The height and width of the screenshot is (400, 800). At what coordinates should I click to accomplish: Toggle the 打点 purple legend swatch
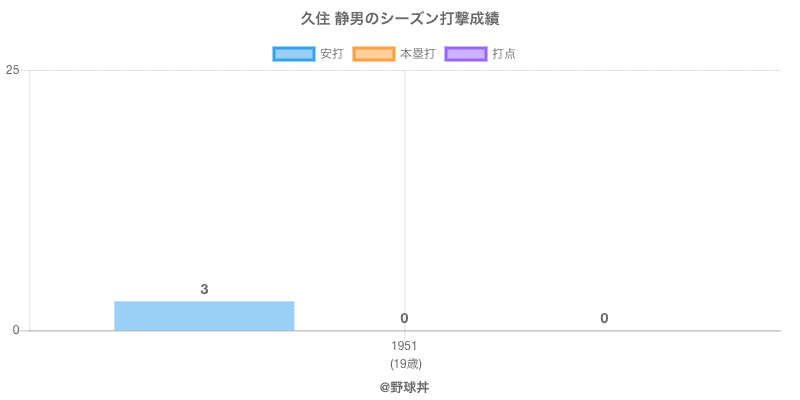(x=466, y=54)
